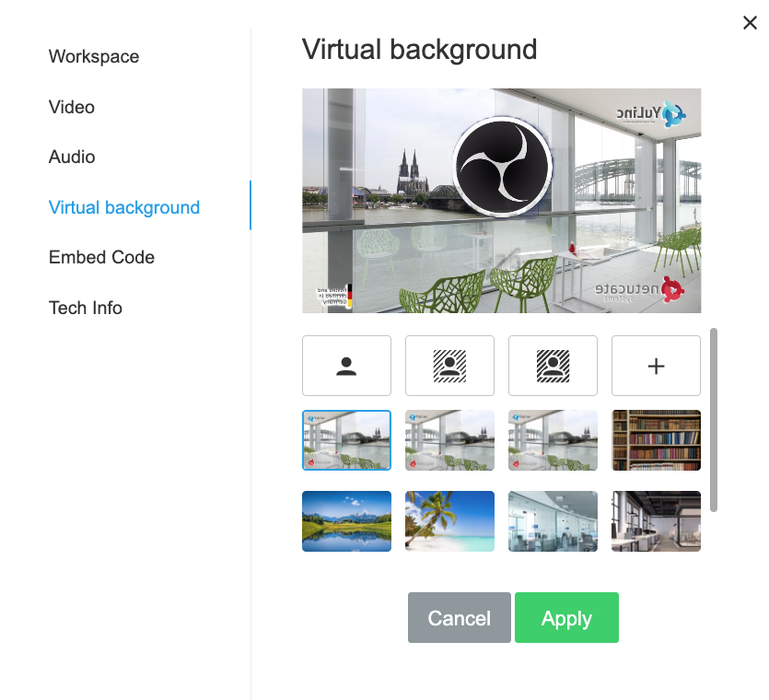The width and height of the screenshot is (769, 700).
Task: Choose the strong blur background option
Action: (553, 366)
